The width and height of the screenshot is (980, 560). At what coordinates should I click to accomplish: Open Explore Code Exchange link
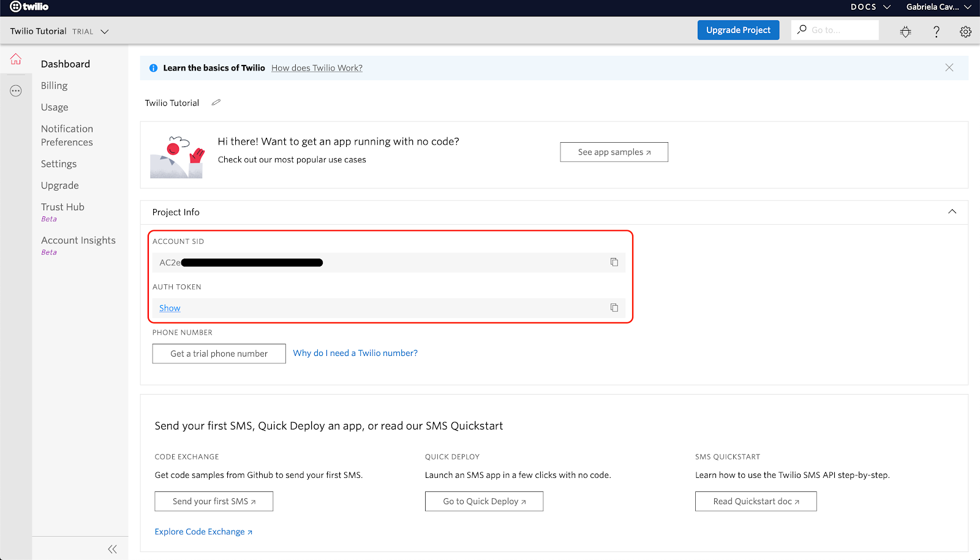click(x=203, y=532)
